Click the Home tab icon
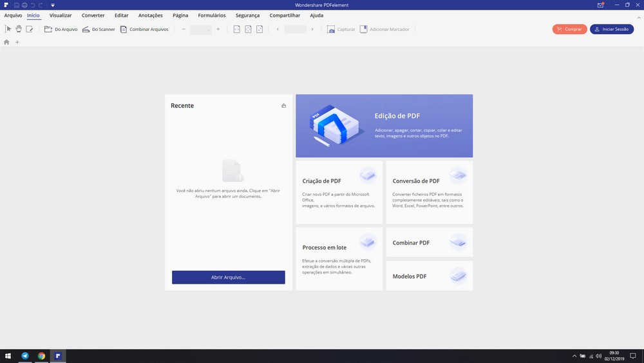Screen dimensions: 644x363 coord(6,42)
